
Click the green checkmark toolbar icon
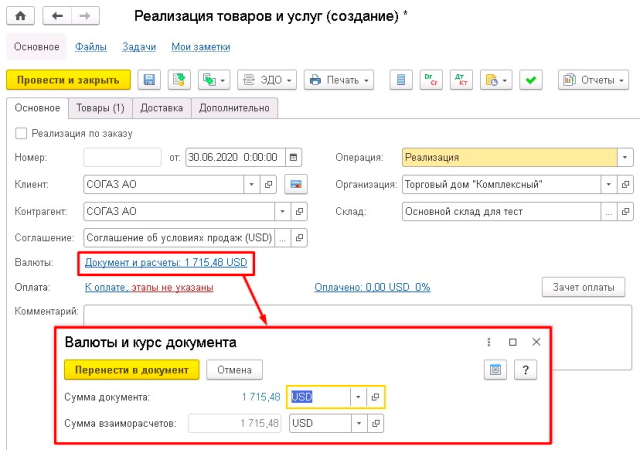click(529, 80)
